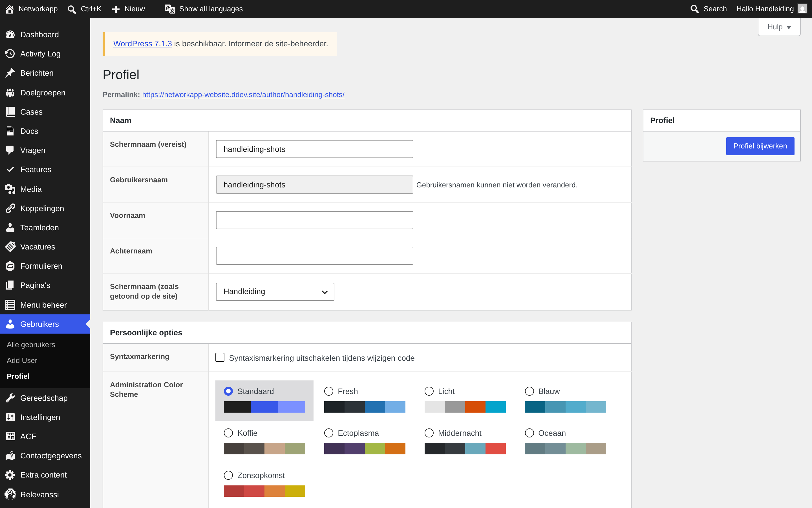The height and width of the screenshot is (508, 812).
Task: Open the Instellingen menu item
Action: click(x=45, y=417)
